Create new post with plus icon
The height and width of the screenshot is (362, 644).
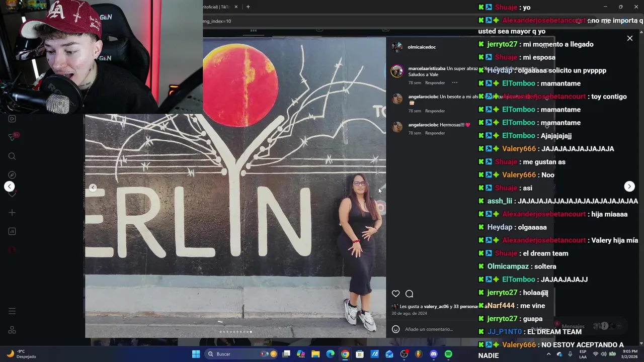click(12, 213)
